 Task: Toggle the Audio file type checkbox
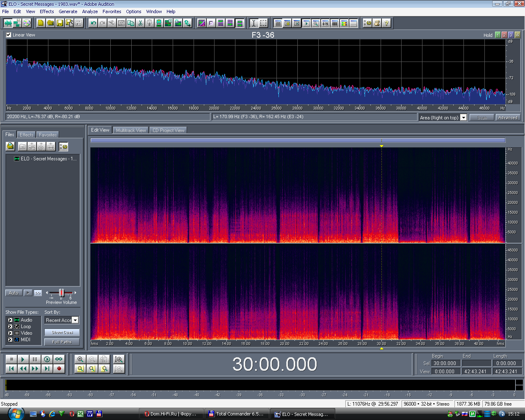(10, 320)
